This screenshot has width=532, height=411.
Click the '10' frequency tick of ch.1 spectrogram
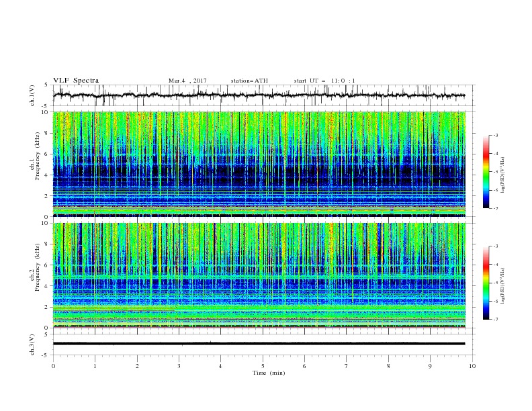click(46, 112)
